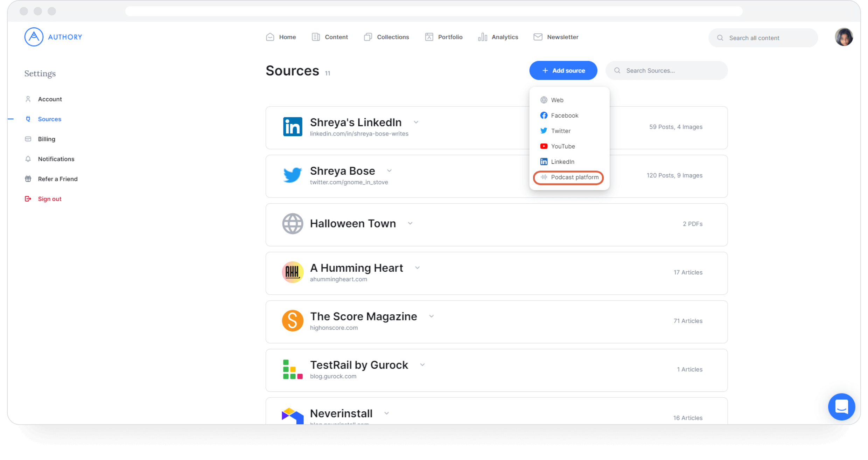Click the Neverinstall logo icon
Viewport: 868px width, 460px height.
tap(293, 416)
